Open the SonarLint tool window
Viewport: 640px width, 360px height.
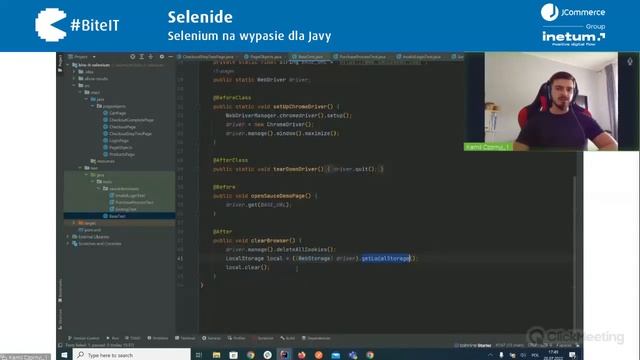point(263,338)
